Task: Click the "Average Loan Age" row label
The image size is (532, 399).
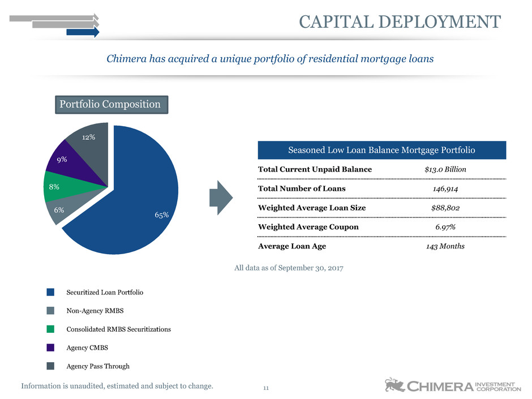Action: coord(292,246)
